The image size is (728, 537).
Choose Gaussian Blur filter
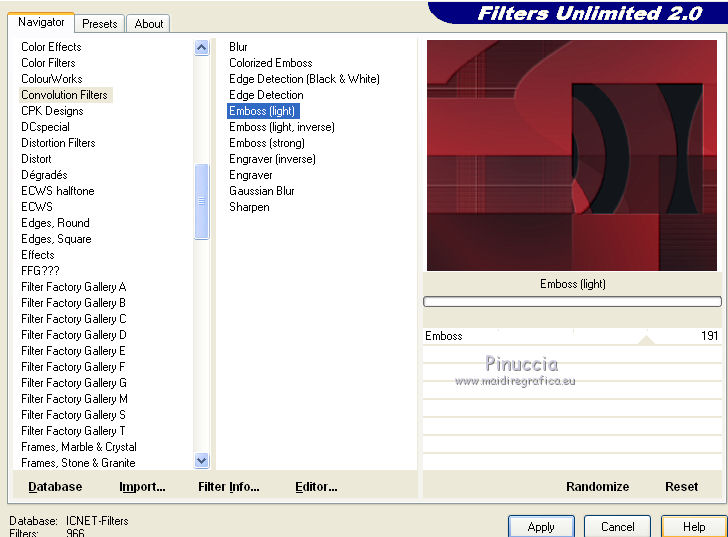(x=262, y=191)
